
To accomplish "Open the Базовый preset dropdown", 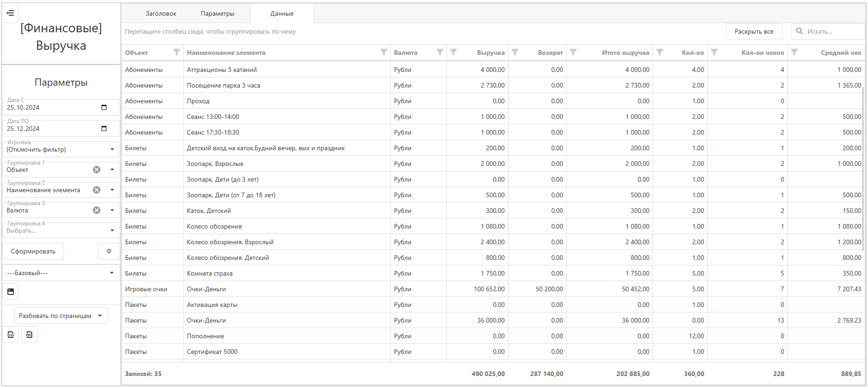I will coord(61,273).
